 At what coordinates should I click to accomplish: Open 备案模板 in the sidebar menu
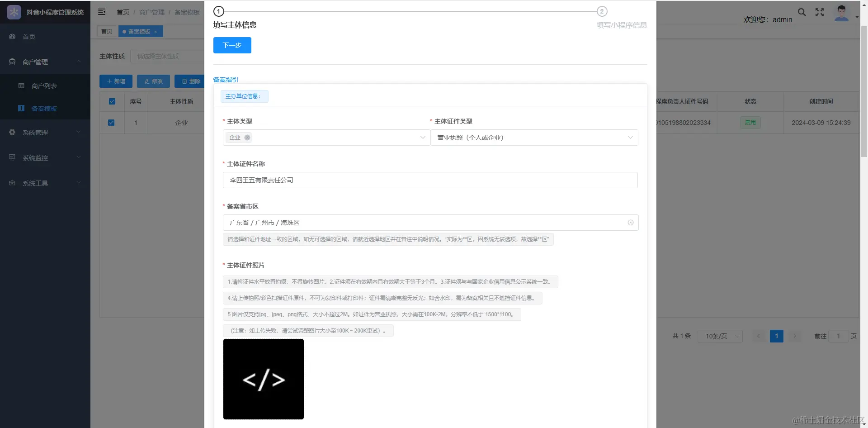coord(45,109)
